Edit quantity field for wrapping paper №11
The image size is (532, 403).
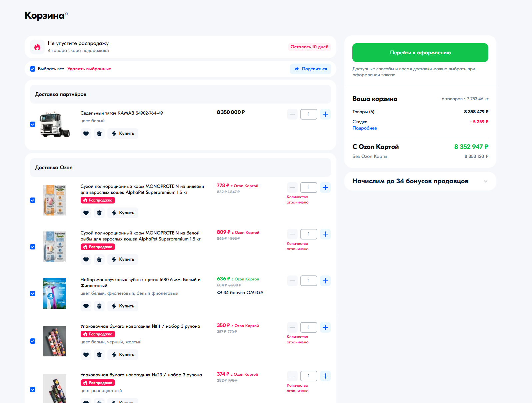coord(309,327)
